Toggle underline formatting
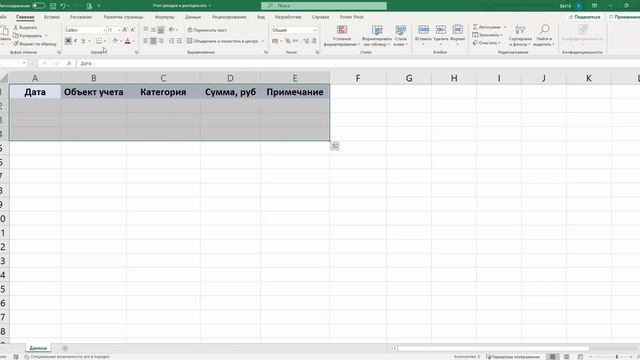Viewport: 640px width, 360px height. click(83, 41)
